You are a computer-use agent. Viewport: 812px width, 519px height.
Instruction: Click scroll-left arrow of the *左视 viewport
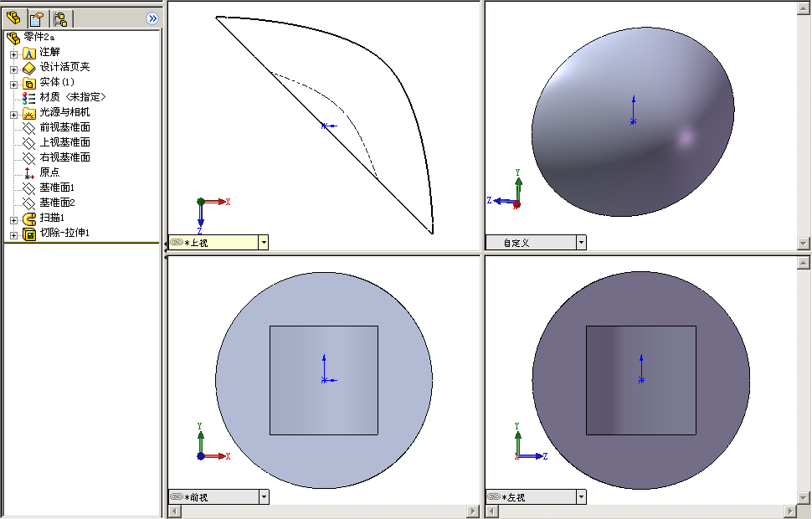pos(492,511)
